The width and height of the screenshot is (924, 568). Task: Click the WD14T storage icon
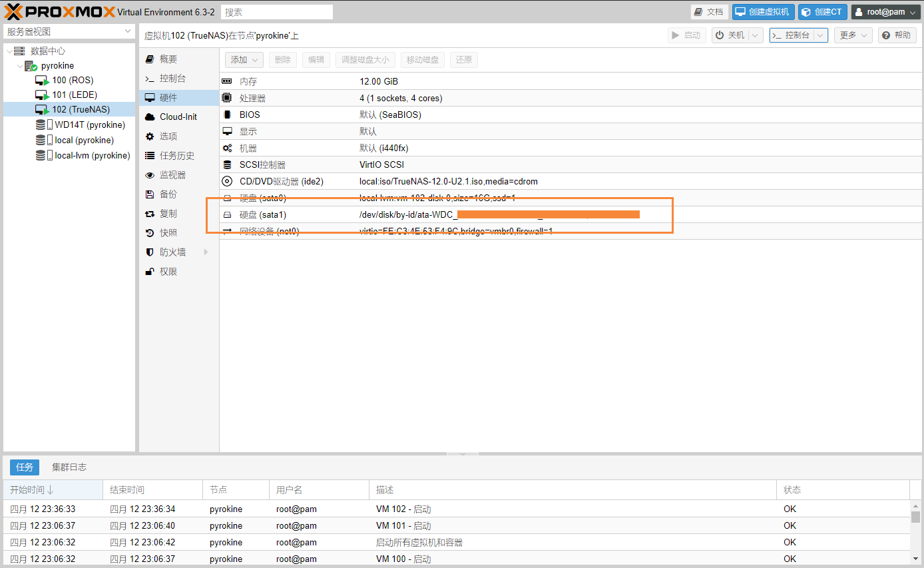(x=44, y=125)
